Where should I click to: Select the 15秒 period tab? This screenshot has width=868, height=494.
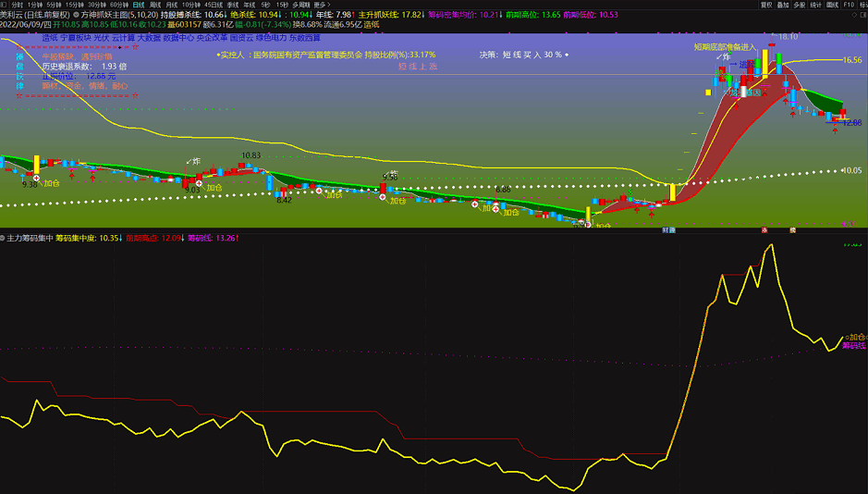(282, 5)
